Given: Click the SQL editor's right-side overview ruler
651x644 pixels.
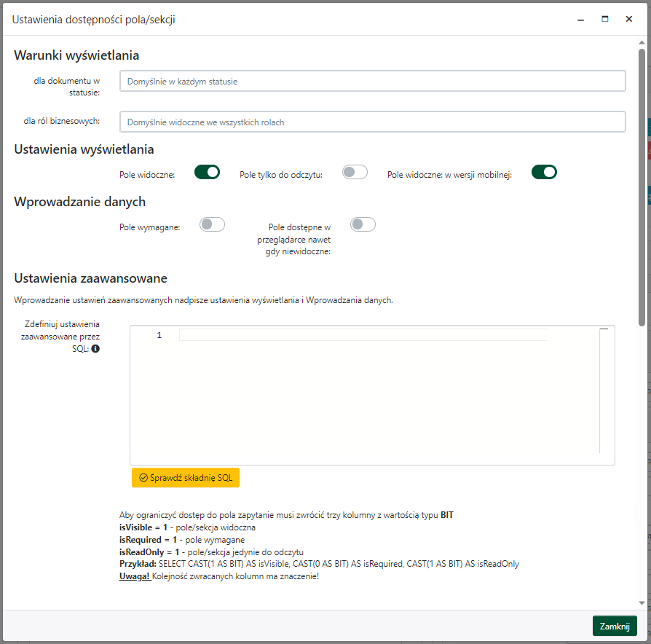Looking at the screenshot, I should tap(604, 393).
